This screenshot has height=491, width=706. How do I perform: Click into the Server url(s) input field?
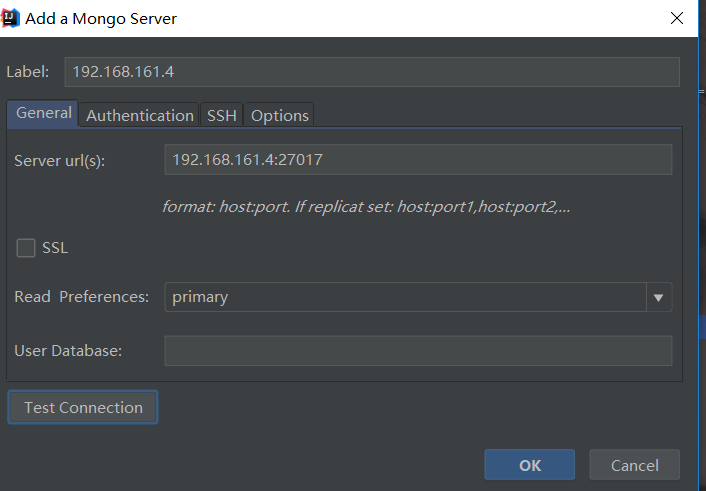tap(418, 160)
